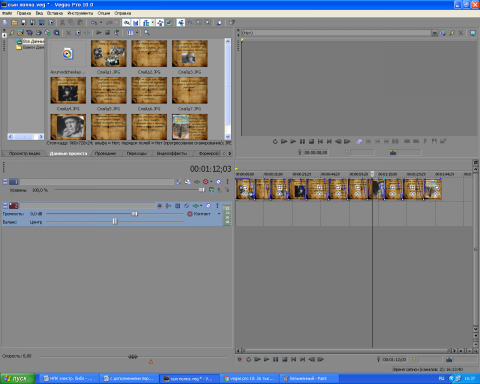Open the Вставка menu
The height and width of the screenshot is (384, 480).
[55, 13]
